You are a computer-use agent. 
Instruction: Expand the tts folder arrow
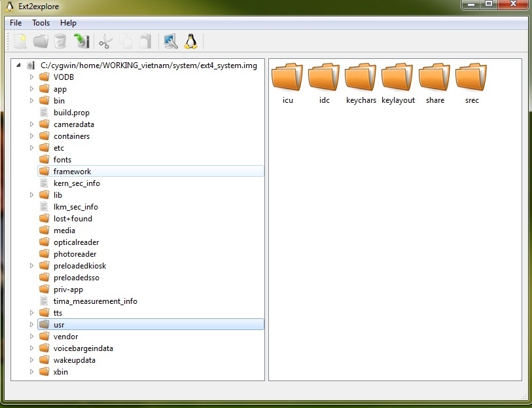(31, 312)
